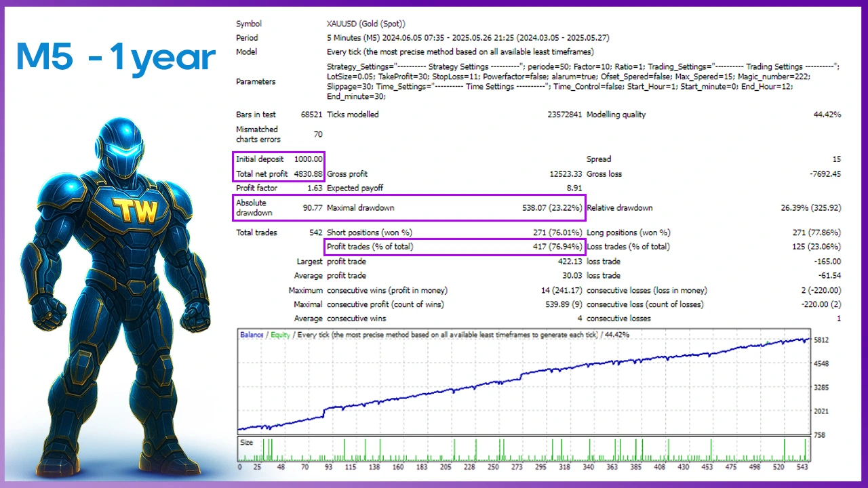The width and height of the screenshot is (868, 488).
Task: Click the loss trades value "125 (23.06%)"
Action: 816,247
